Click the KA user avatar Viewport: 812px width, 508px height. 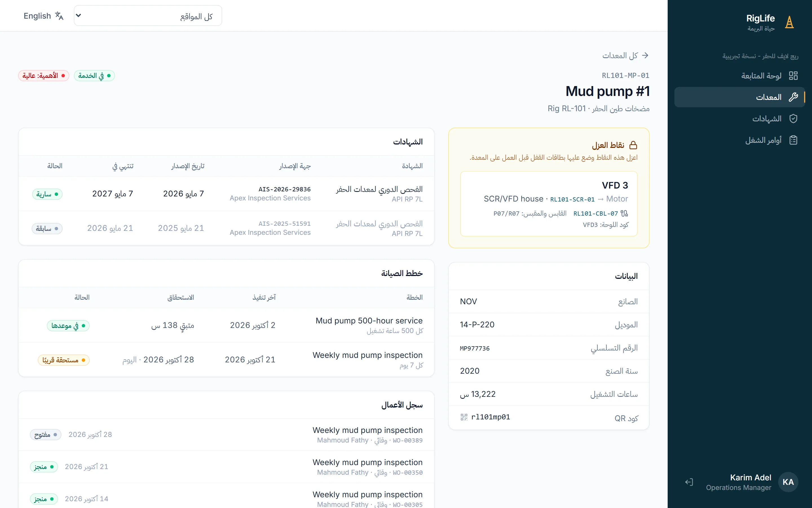(788, 482)
